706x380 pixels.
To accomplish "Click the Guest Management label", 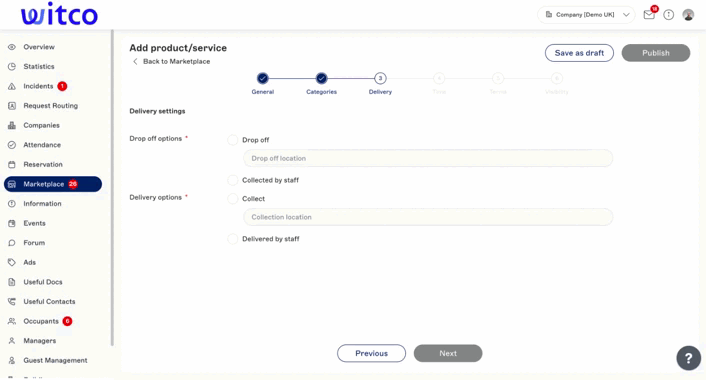I will click(55, 360).
